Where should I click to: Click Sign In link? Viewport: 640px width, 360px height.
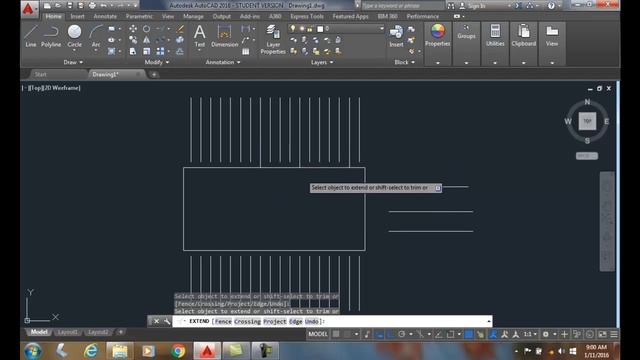[477, 6]
